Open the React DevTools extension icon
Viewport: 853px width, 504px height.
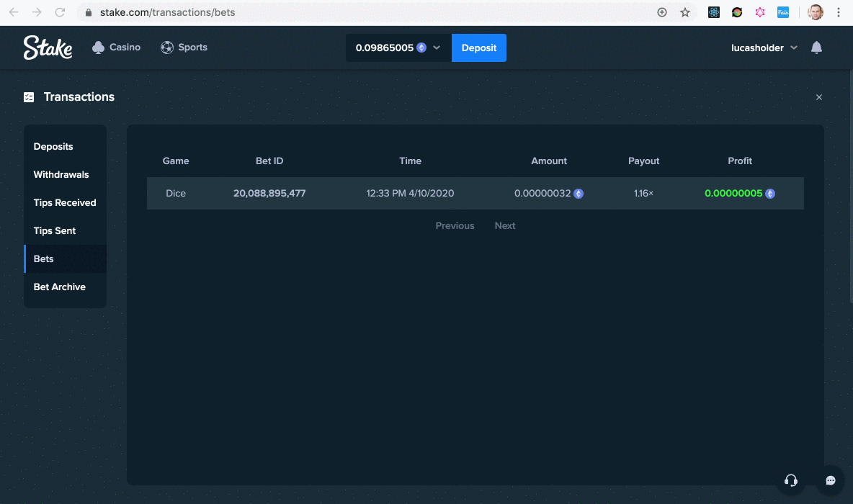coord(714,12)
